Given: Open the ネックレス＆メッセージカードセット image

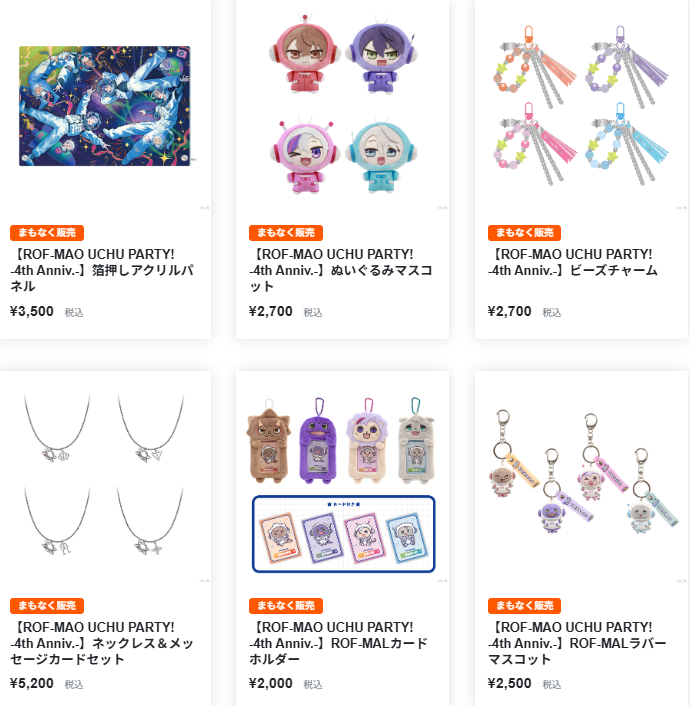Looking at the screenshot, I should click(105, 478).
